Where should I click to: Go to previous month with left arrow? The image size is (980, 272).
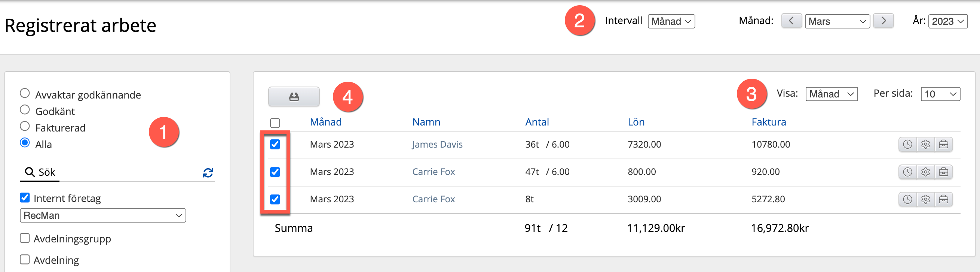pos(791,21)
